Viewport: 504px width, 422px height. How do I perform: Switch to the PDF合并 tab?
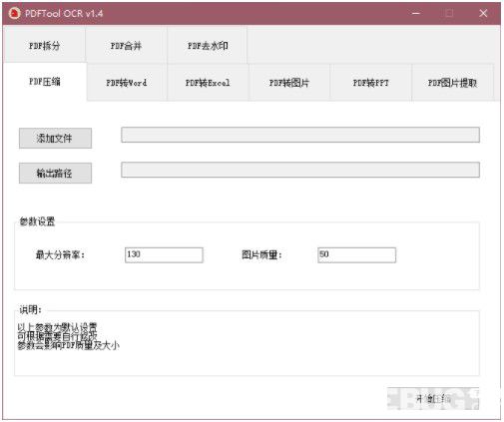(x=126, y=45)
